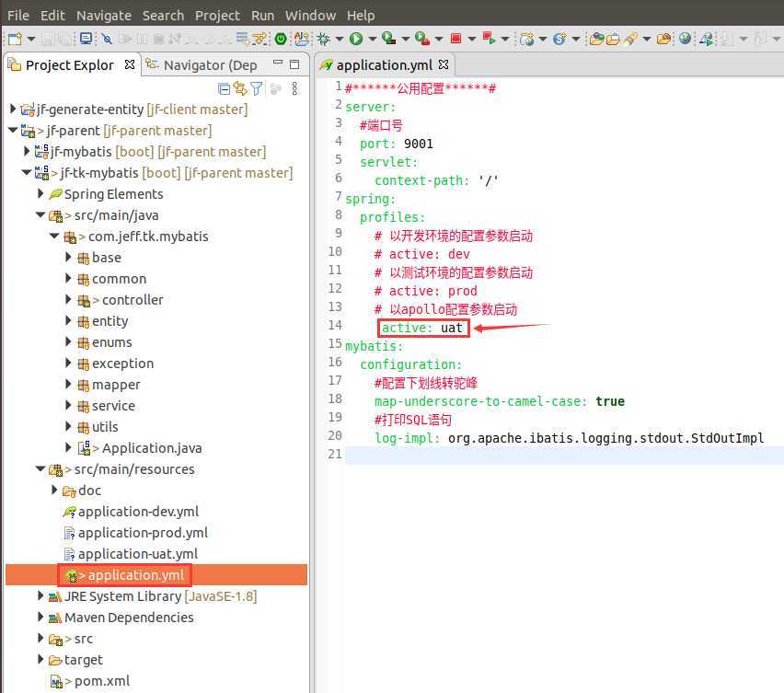The image size is (784, 693).
Task: Launch Debug with the bug icon
Action: (x=324, y=39)
